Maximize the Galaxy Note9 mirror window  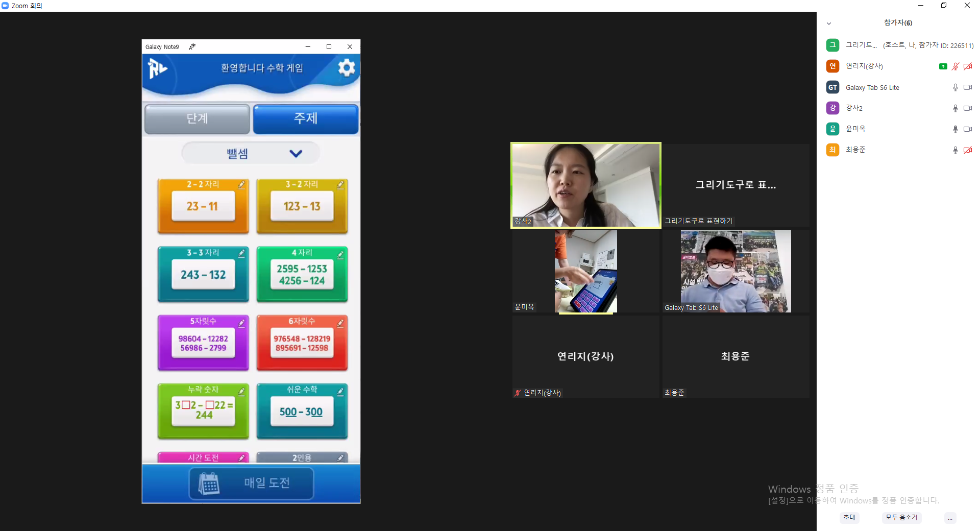[329, 46]
